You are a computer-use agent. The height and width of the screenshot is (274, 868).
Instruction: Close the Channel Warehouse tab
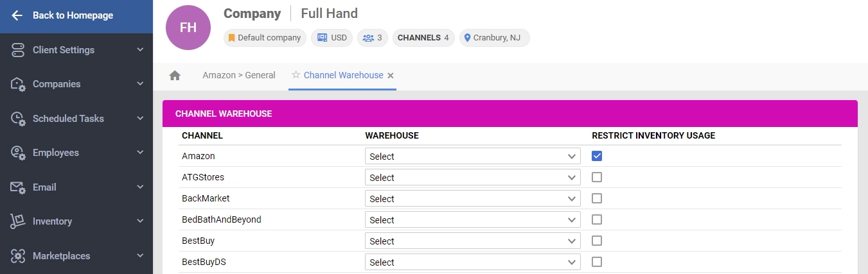(x=391, y=76)
